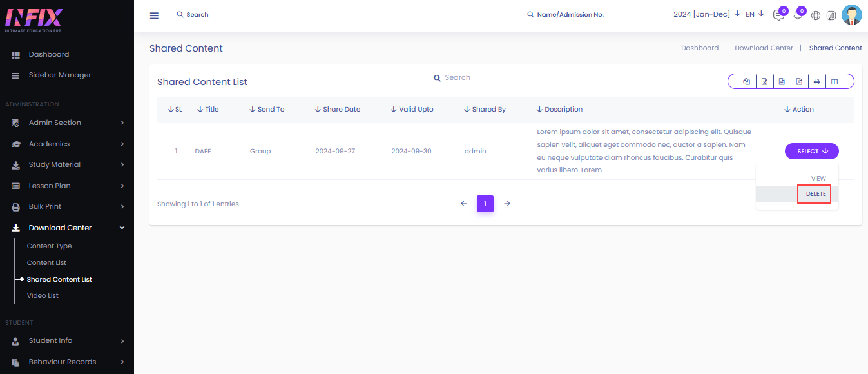This screenshot has width=868, height=374.
Task: Choose VIEW from action menu
Action: tap(818, 179)
